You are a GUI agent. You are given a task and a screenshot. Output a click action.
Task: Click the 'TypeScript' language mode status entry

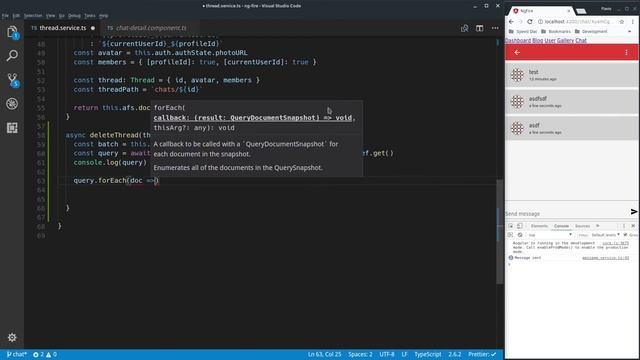(428, 354)
